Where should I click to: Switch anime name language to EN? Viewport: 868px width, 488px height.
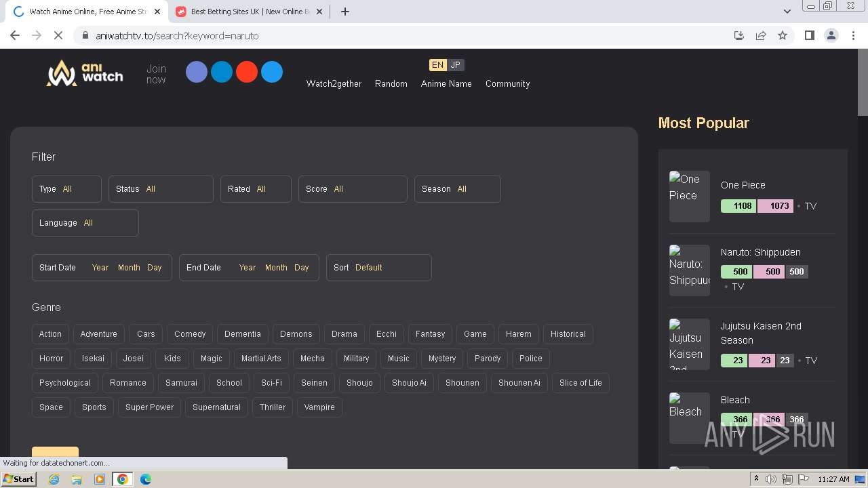[x=437, y=65]
